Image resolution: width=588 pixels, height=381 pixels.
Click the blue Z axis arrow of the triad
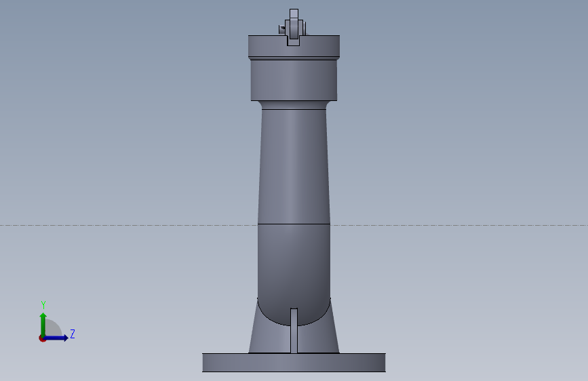pyautogui.click(x=56, y=338)
